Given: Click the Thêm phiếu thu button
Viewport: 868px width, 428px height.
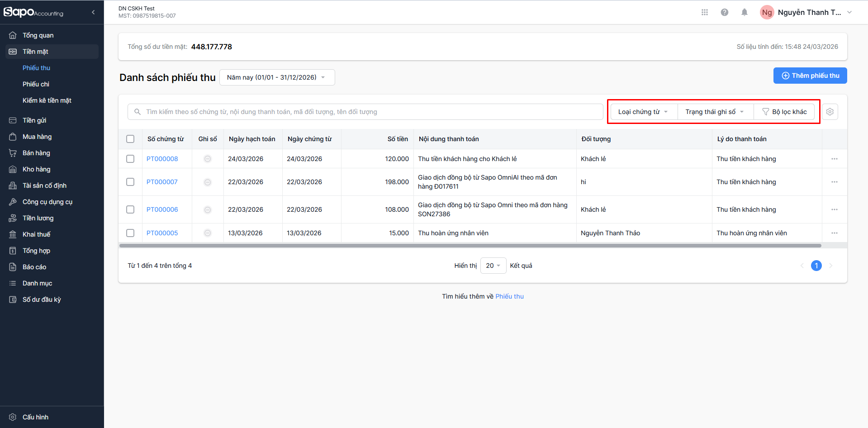Looking at the screenshot, I should click(810, 76).
